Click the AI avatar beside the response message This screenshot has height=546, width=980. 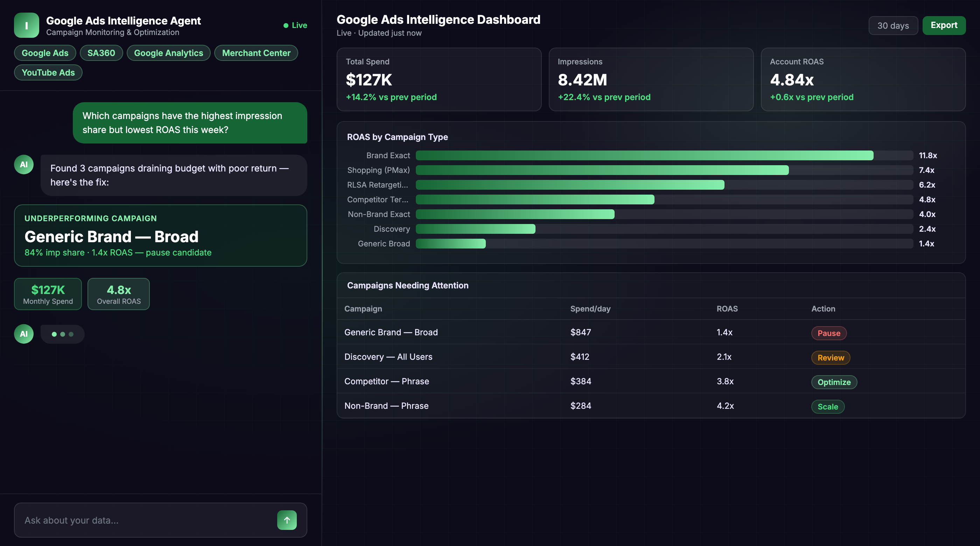pos(23,164)
